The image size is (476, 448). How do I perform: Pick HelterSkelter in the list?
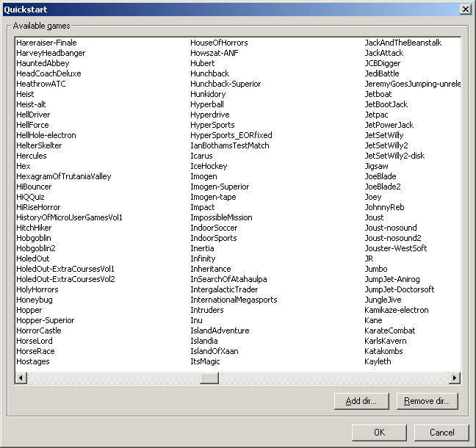click(x=39, y=145)
